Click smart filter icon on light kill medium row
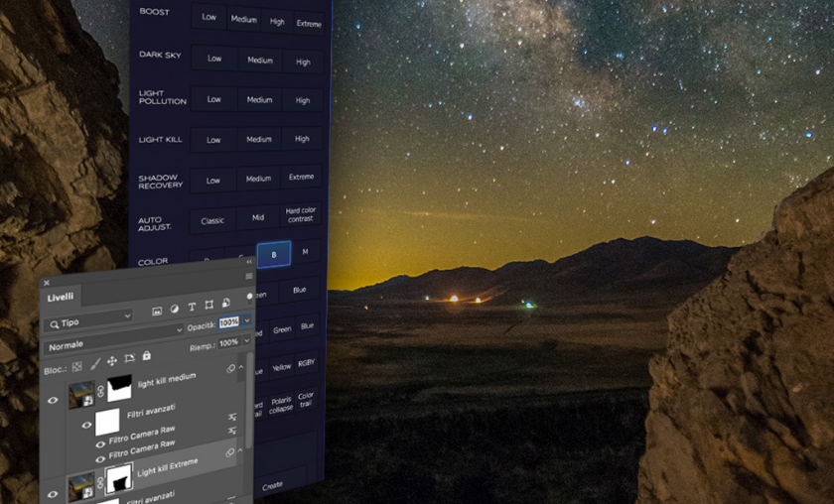This screenshot has height=504, width=834. [x=230, y=368]
